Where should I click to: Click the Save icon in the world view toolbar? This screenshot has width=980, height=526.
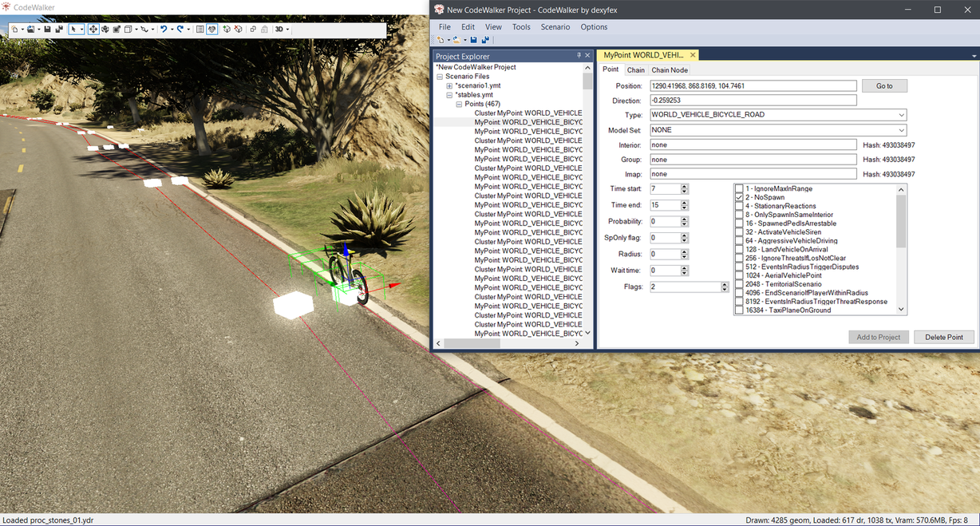(47, 30)
